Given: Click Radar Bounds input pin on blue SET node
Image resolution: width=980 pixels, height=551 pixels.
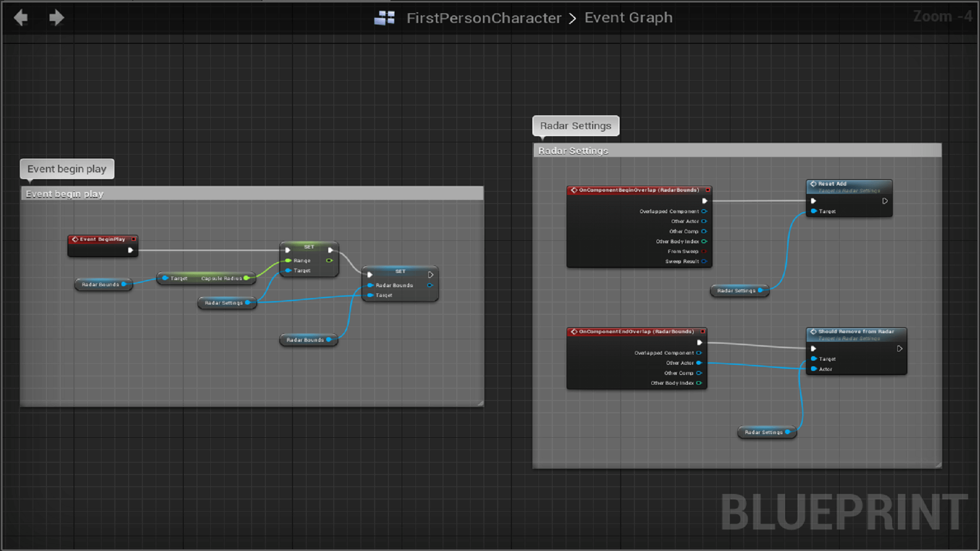Looking at the screenshot, I should tap(370, 285).
